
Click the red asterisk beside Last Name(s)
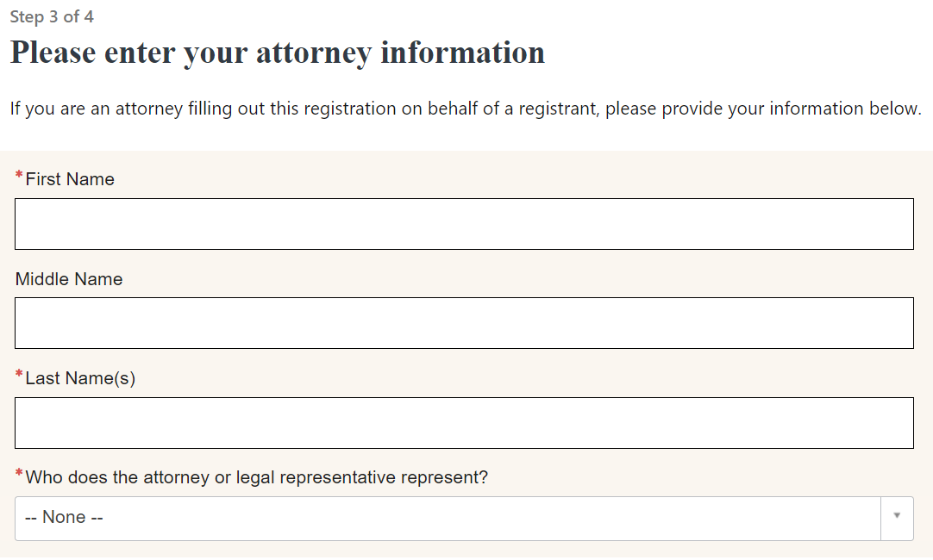click(x=19, y=376)
